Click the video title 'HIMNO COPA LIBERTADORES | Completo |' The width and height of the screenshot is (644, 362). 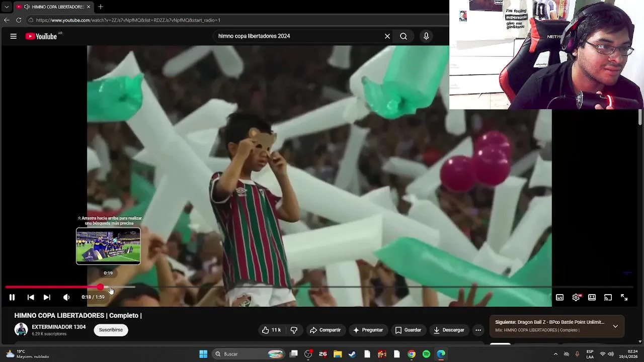(x=78, y=315)
